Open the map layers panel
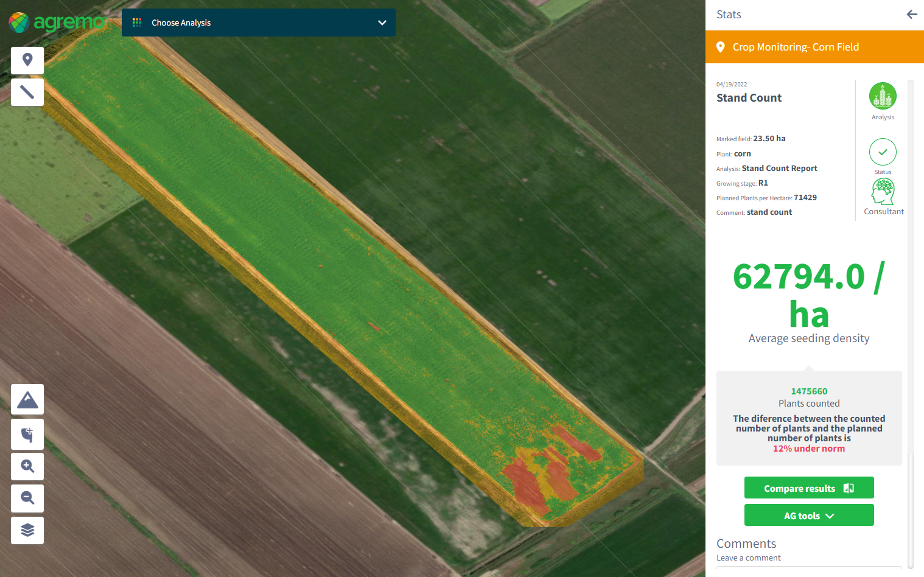Image resolution: width=924 pixels, height=577 pixels. [27, 530]
